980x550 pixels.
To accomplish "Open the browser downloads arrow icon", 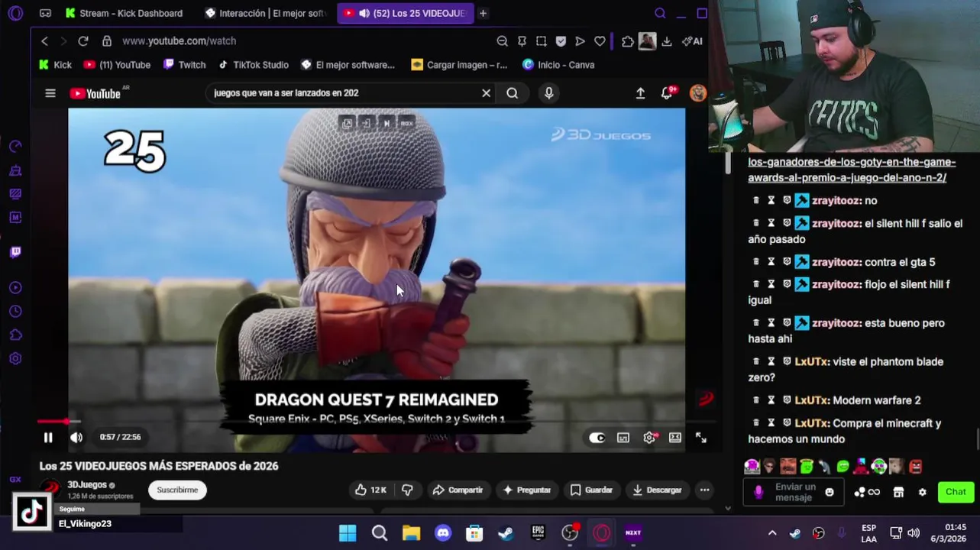I will (x=667, y=41).
